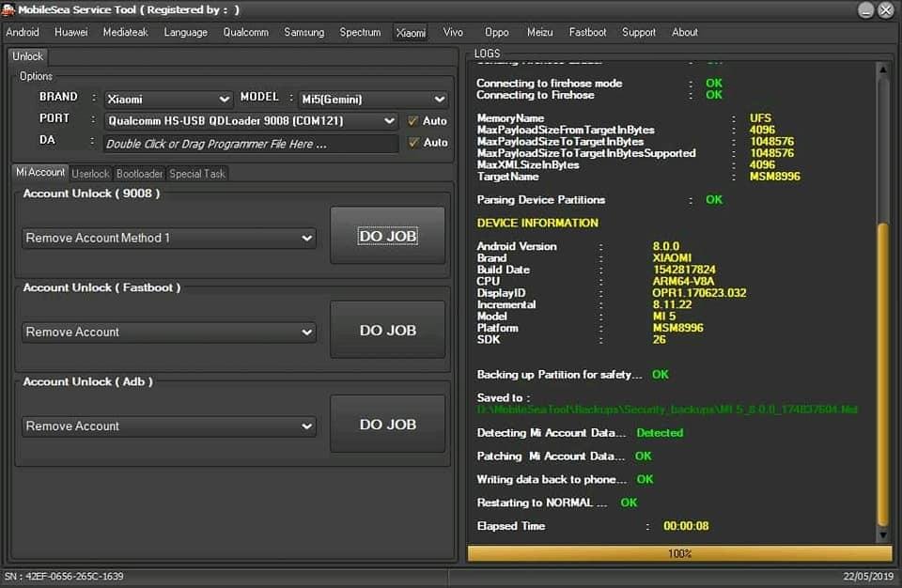Disable the Auto checkbox beside DA field
The image size is (902, 588).
coord(412,143)
